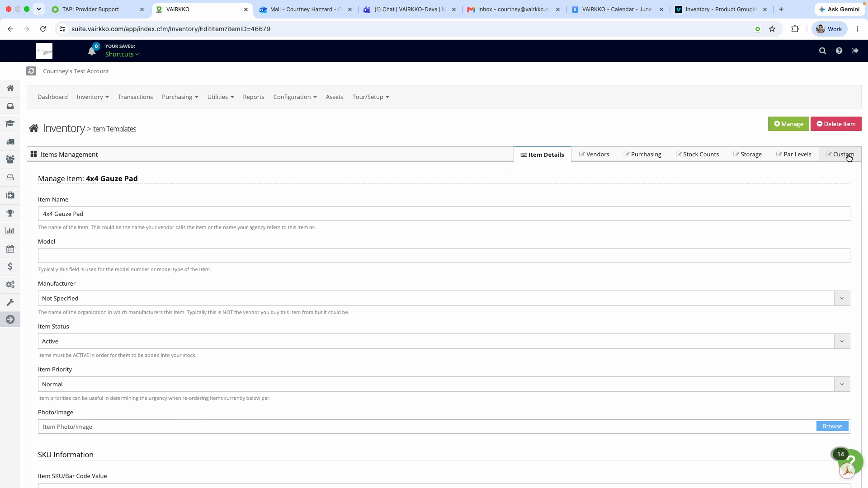
Task: Expand the Purchasing menu dropdown
Action: (180, 97)
